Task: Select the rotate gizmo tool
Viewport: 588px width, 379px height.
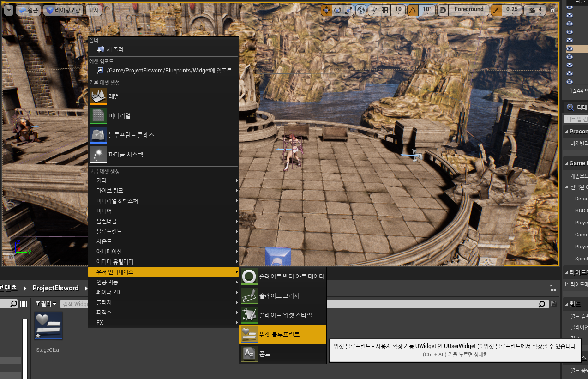Action: (x=337, y=10)
